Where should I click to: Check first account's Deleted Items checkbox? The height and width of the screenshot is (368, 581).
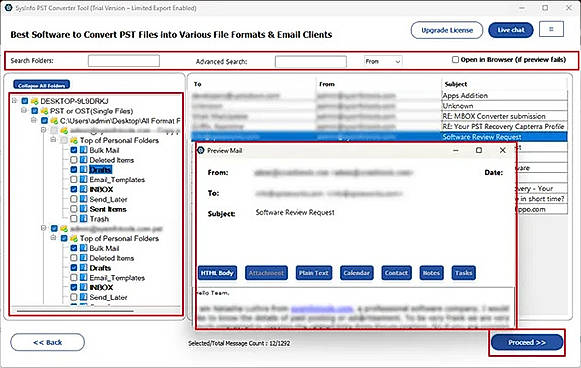(74, 160)
